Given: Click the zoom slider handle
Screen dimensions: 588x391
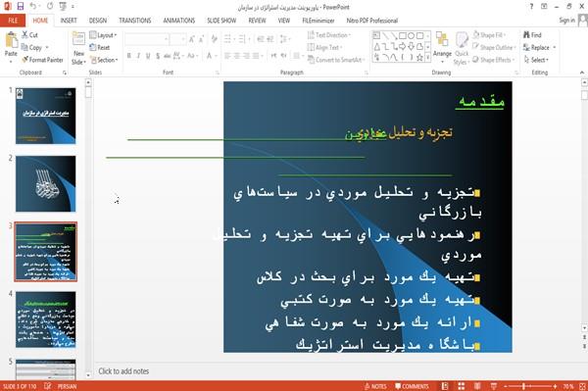Looking at the screenshot, I should point(523,386).
